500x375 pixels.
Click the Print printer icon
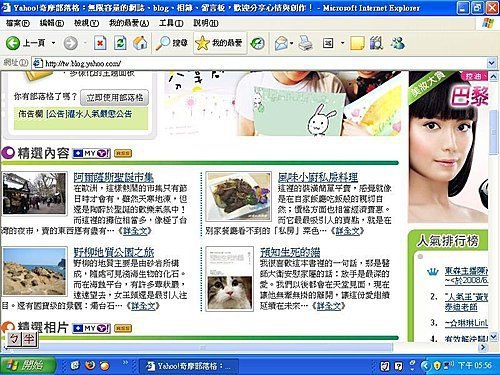pyautogui.click(x=305, y=43)
